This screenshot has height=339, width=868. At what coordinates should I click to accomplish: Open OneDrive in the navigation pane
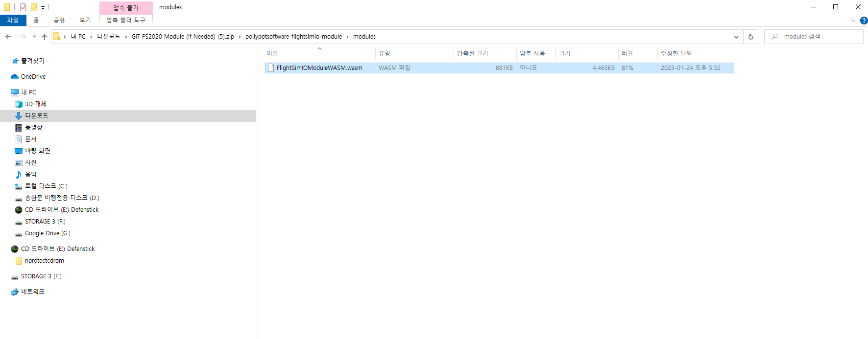pos(33,77)
